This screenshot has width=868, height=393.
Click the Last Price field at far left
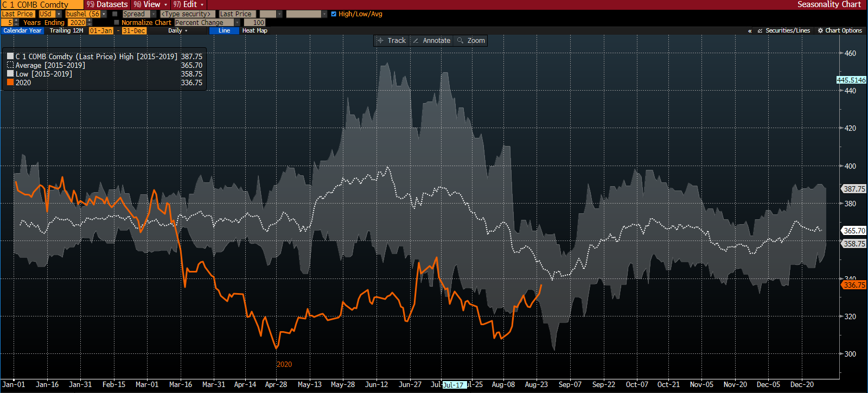pyautogui.click(x=17, y=14)
